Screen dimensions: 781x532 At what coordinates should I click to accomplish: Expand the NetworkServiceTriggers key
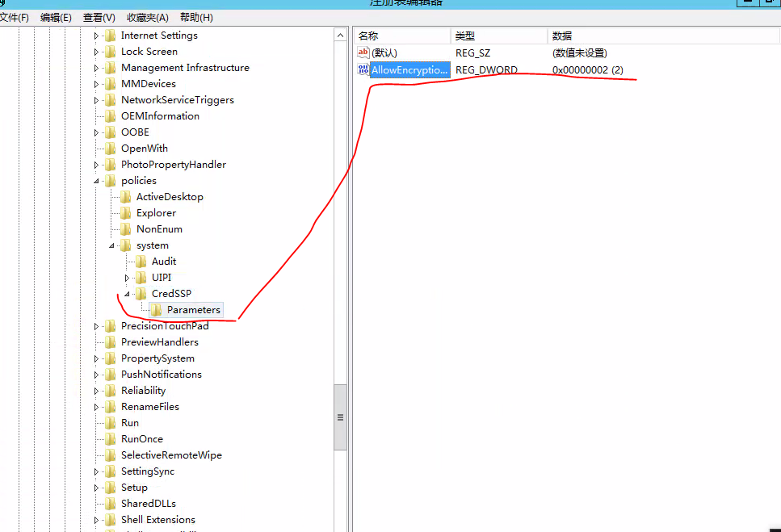coord(96,101)
